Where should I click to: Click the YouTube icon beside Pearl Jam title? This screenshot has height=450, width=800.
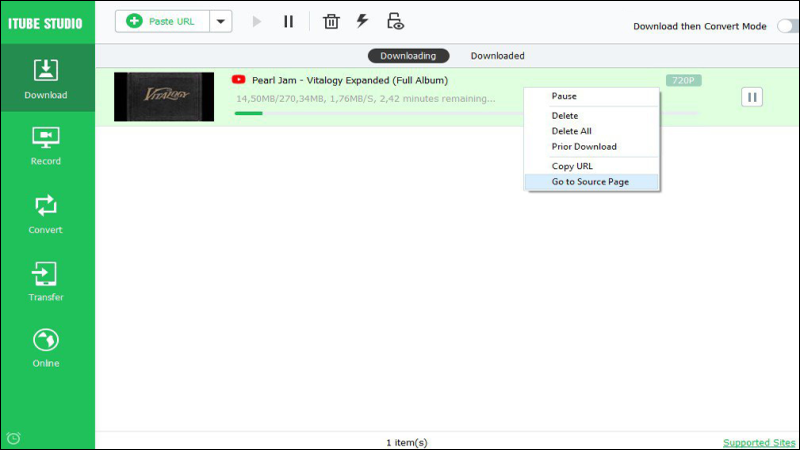(238, 80)
